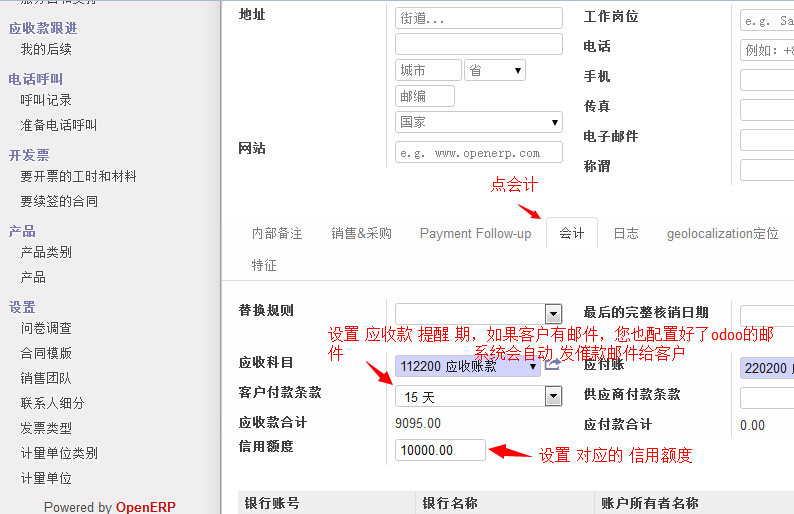
Task: Click the 网站 website input field
Action: point(479,153)
